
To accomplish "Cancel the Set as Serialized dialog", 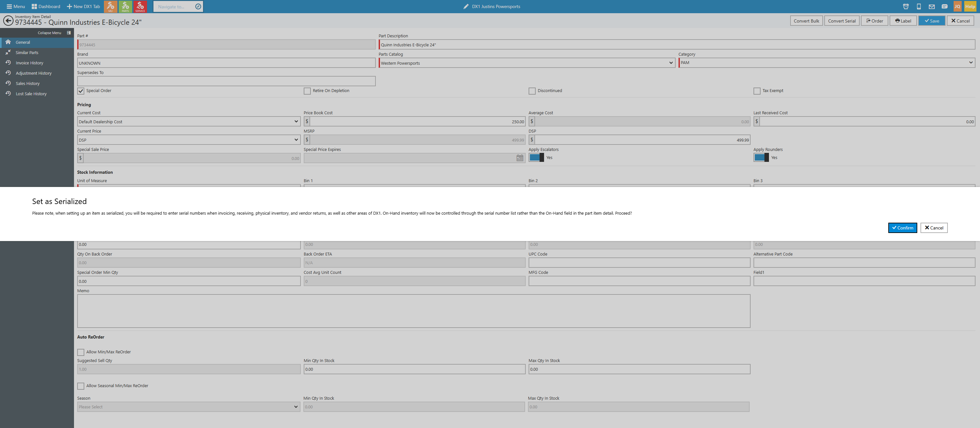I will click(x=934, y=228).
